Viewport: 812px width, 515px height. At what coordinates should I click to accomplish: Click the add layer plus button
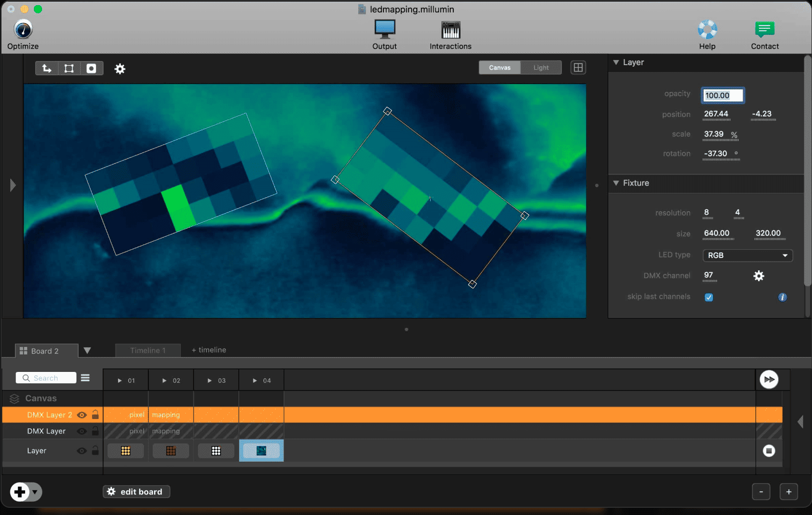point(20,492)
